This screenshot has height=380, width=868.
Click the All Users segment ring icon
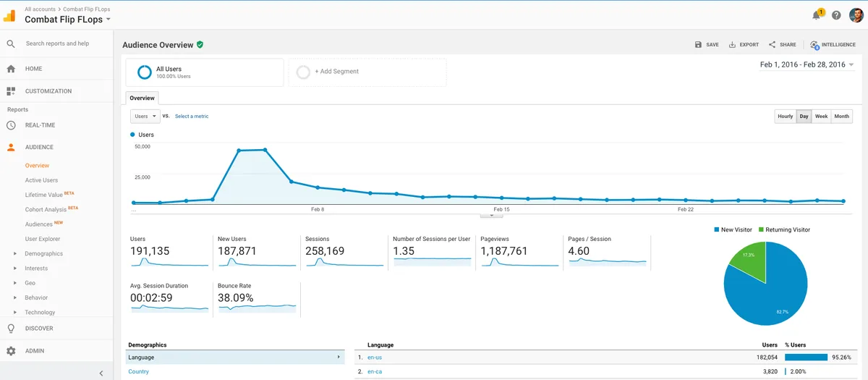(x=144, y=72)
